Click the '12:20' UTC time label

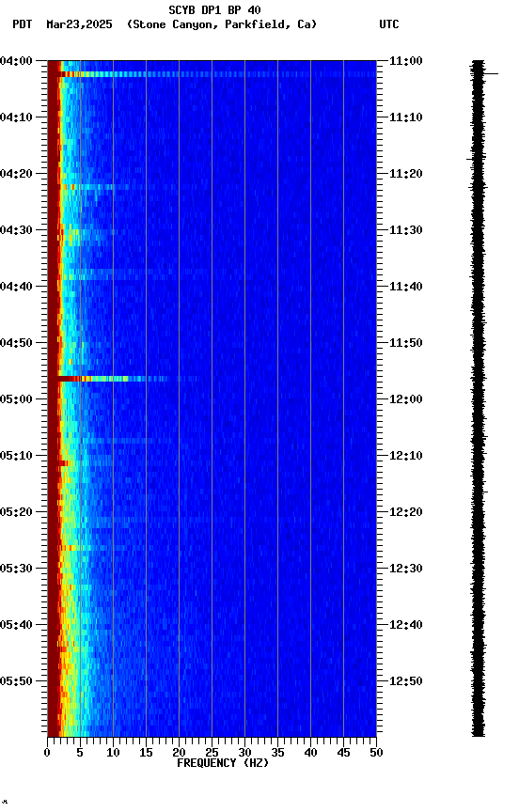[406, 512]
